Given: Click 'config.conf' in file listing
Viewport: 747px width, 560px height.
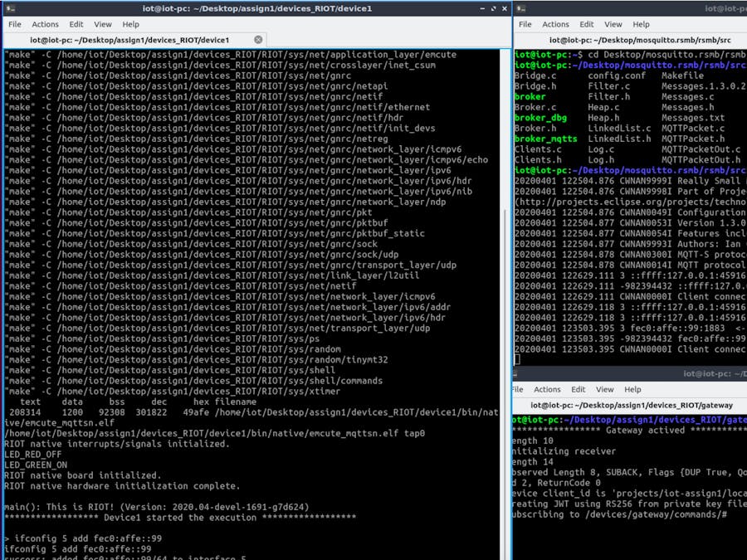Looking at the screenshot, I should [617, 75].
